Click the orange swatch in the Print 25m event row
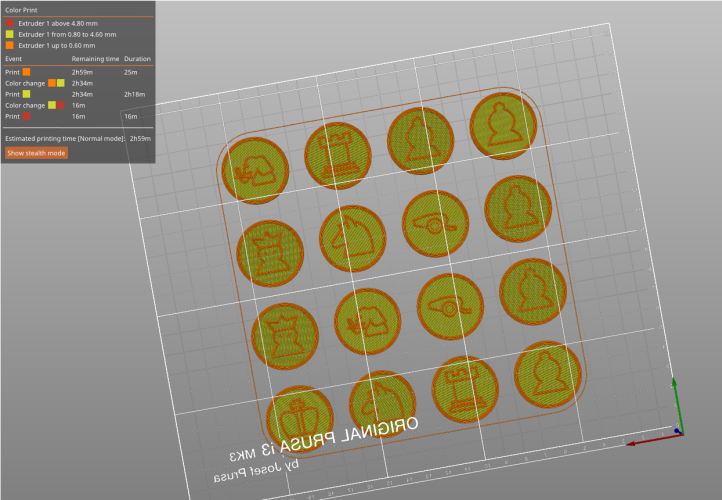722x500 pixels. [x=27, y=72]
